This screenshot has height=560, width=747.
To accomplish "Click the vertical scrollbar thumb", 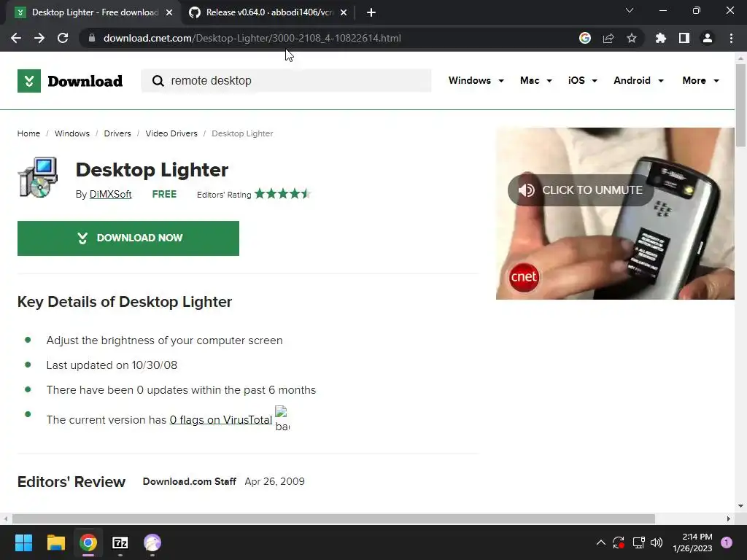I will click(x=740, y=105).
